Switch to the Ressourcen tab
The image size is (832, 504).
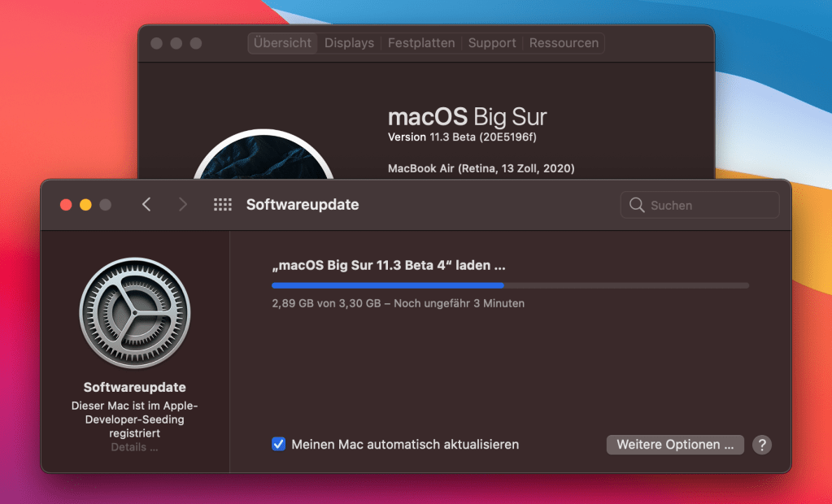point(564,43)
